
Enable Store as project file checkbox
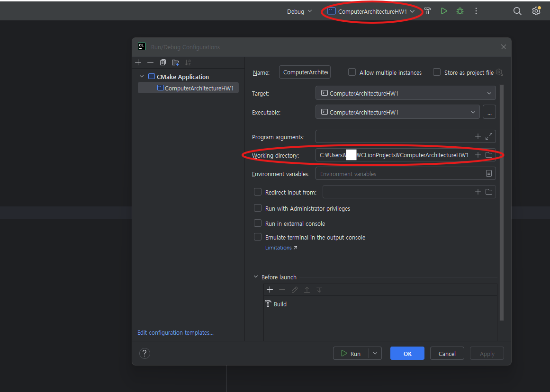437,72
